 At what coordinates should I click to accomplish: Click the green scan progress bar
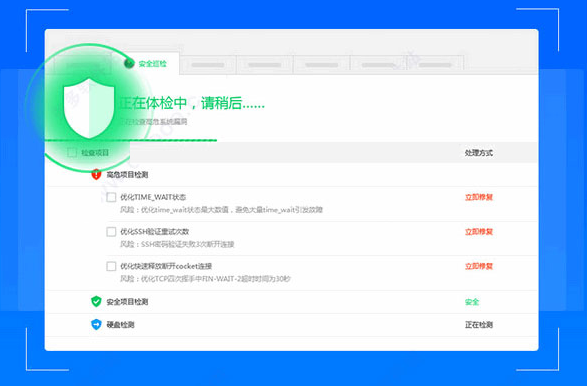coord(131,140)
